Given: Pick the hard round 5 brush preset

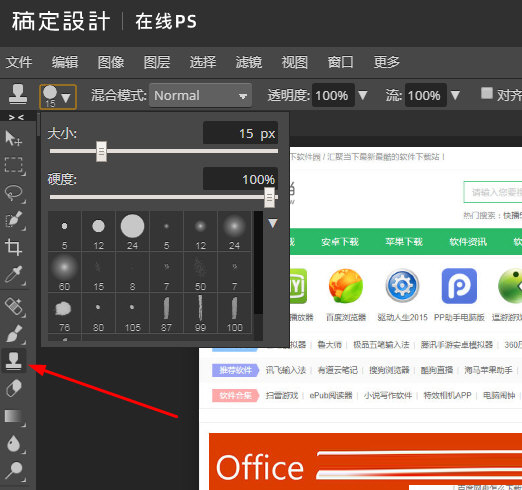Looking at the screenshot, I should point(65,231).
